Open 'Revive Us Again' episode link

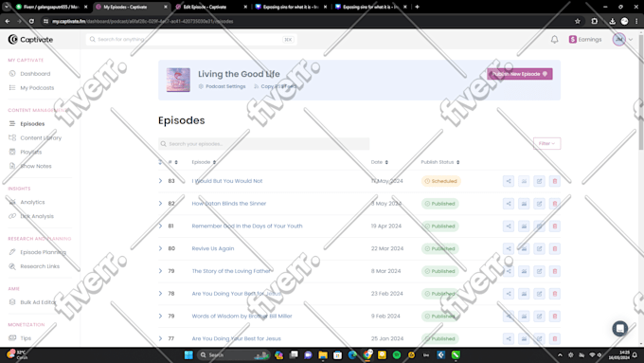(x=213, y=248)
